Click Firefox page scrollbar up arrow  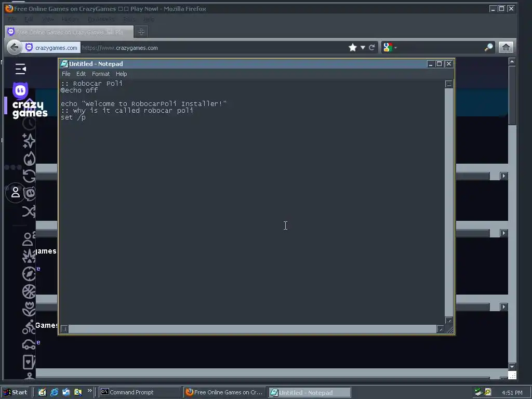pos(512,62)
